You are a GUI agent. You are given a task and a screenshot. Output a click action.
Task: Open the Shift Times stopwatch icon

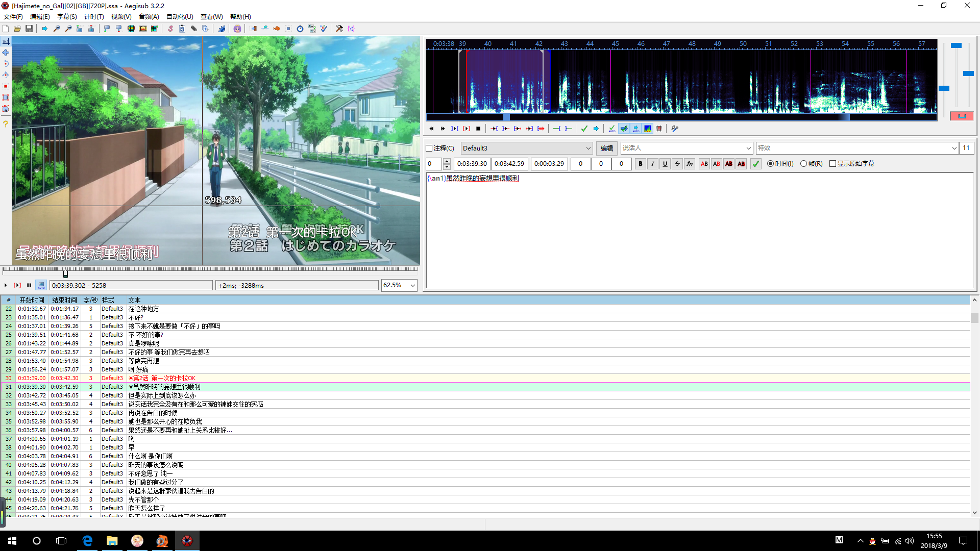point(300,29)
